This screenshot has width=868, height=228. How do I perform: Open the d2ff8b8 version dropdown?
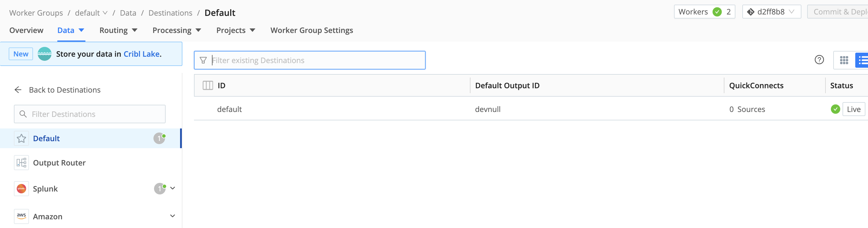[x=771, y=12]
